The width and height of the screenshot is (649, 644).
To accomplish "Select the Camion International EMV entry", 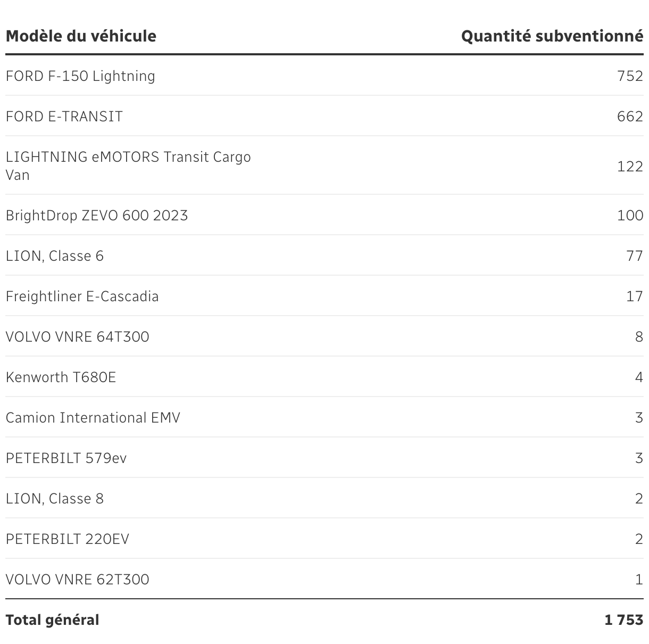I will pos(93,418).
